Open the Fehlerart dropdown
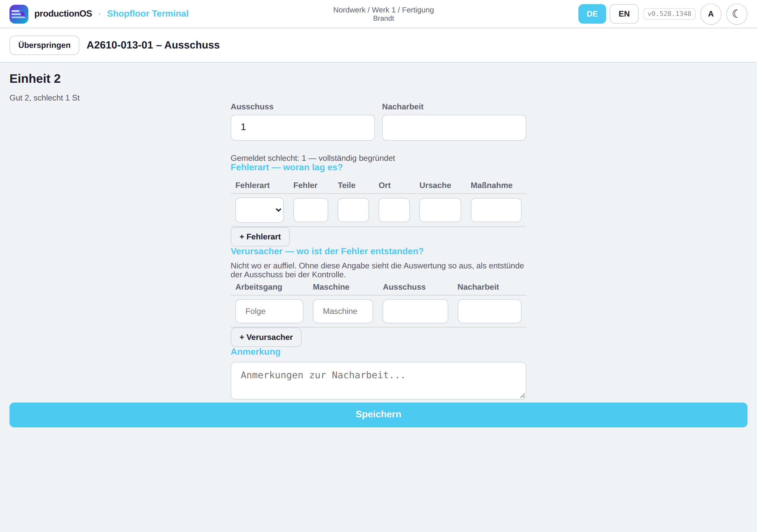 [259, 210]
